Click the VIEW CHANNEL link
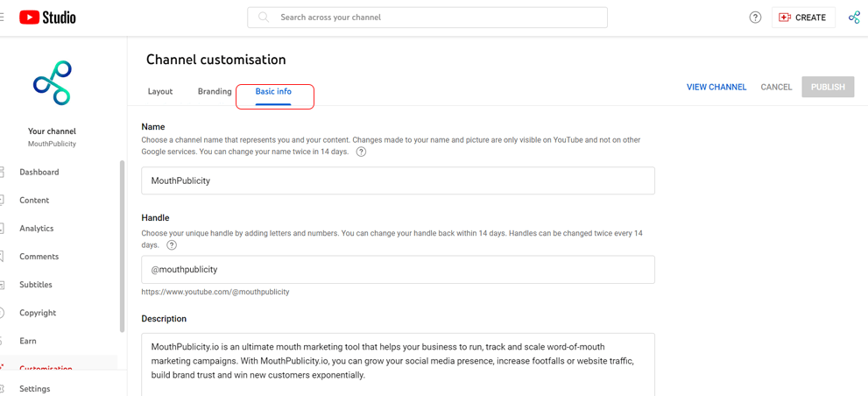 coord(716,87)
